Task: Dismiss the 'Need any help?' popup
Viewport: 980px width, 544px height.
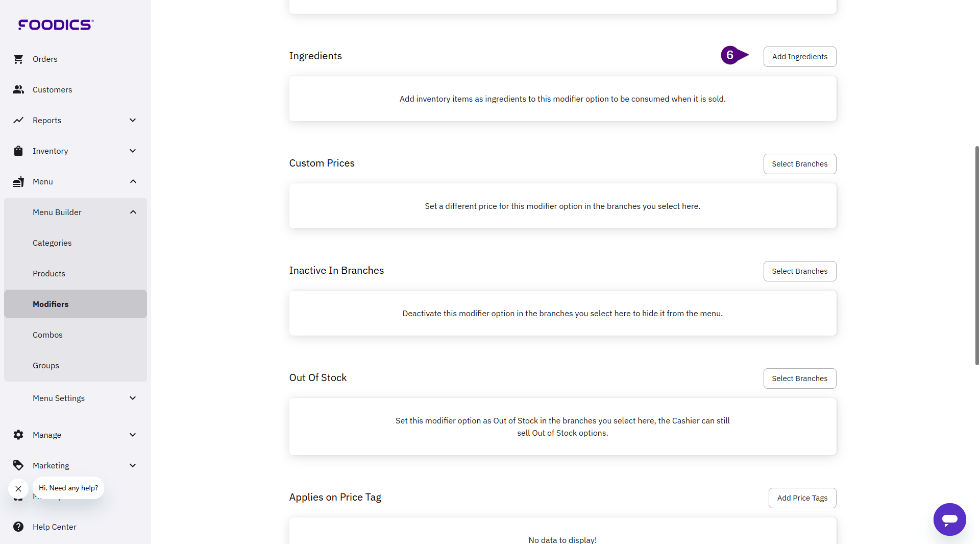Action: click(x=18, y=489)
